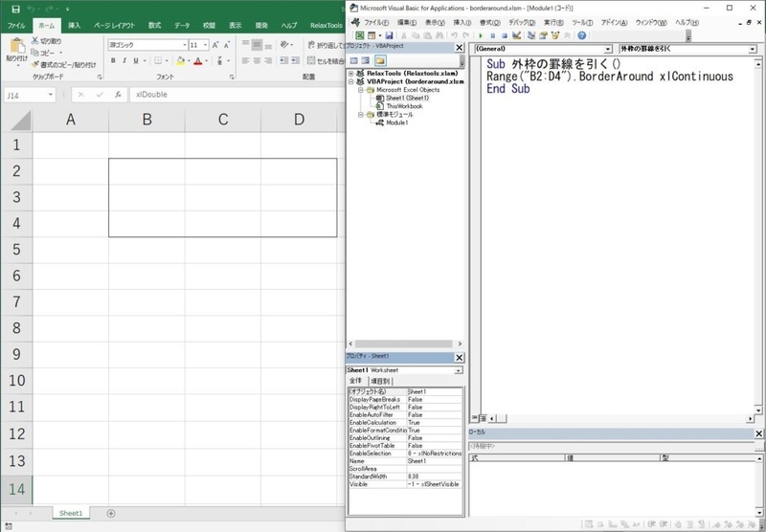Open text orientation options
This screenshot has width=766, height=532.
pos(286,45)
